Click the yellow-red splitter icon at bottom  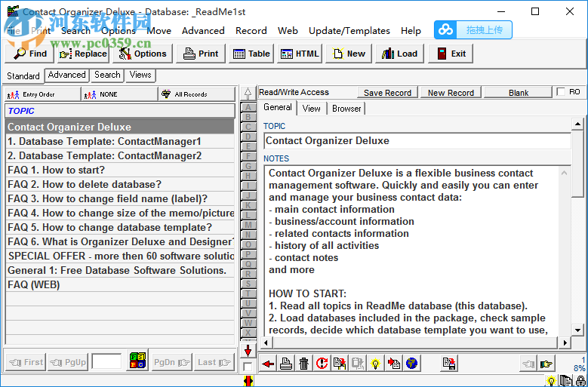point(248,381)
